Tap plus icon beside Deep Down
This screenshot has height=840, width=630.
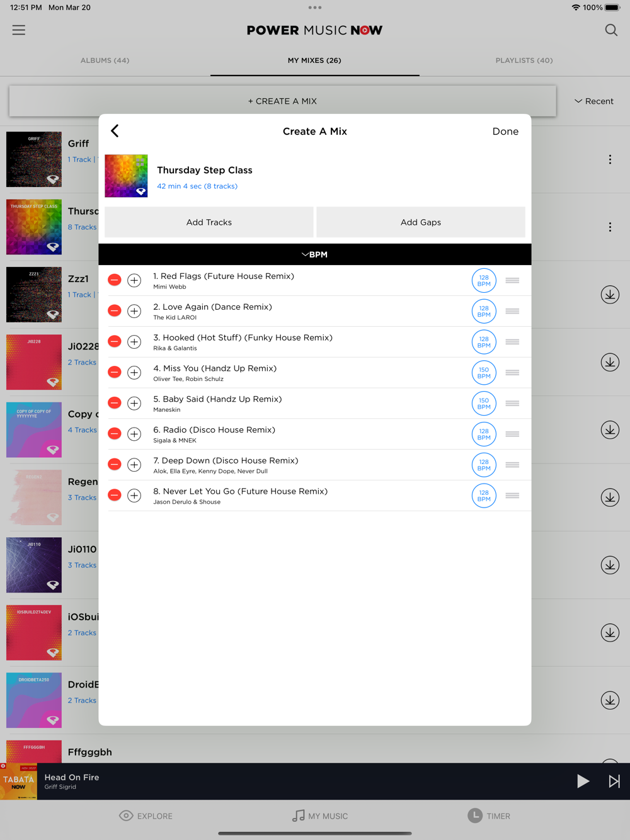[134, 465]
